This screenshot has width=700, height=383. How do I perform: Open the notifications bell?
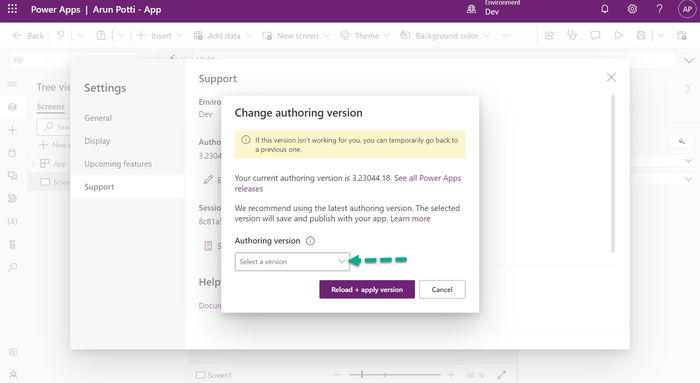tap(604, 9)
